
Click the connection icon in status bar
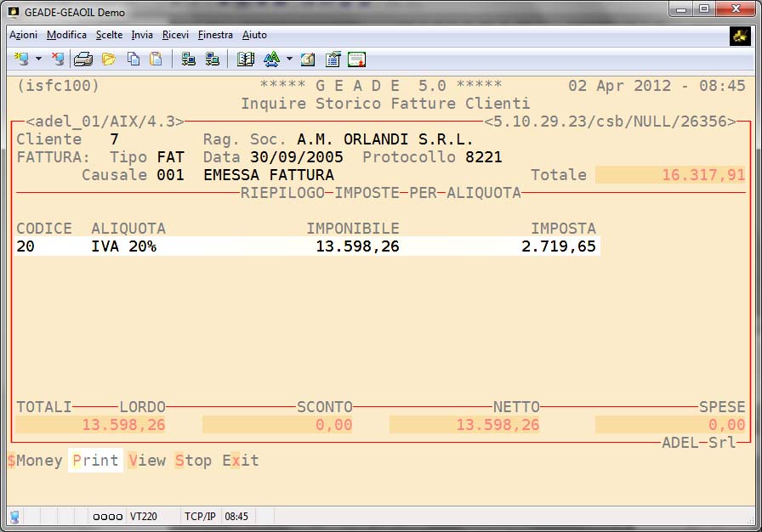click(x=14, y=516)
